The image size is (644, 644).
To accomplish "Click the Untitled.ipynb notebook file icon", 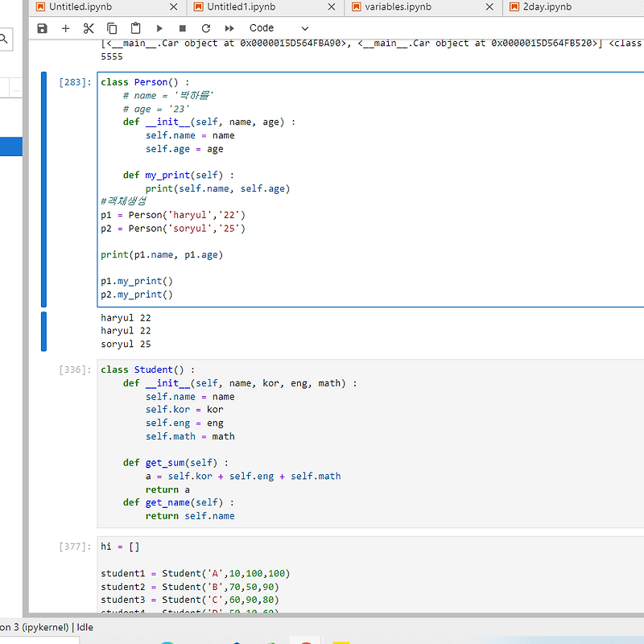I will coord(40,7).
